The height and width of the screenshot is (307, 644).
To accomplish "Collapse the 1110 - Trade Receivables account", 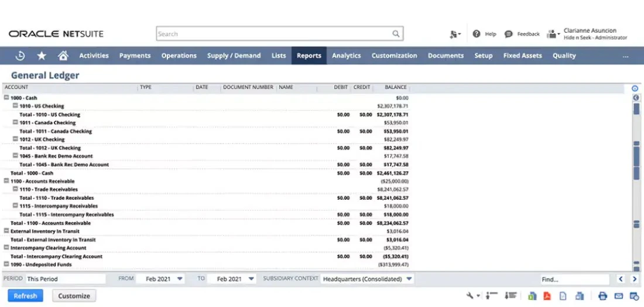I will click(x=15, y=189).
